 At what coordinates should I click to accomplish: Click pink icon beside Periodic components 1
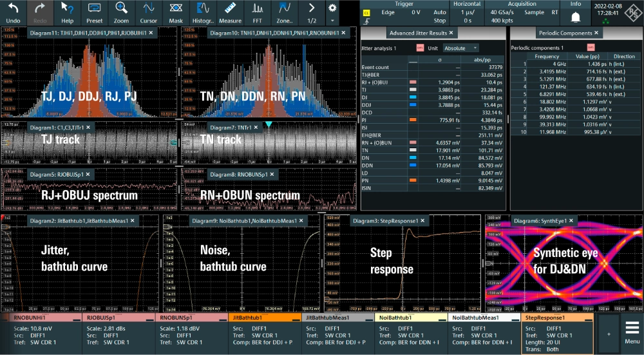[x=591, y=47]
